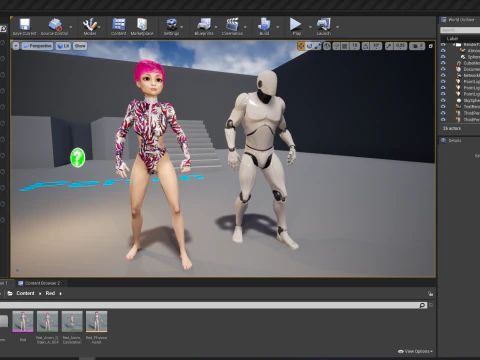
Task: Select the rotate gizmo in viewport toolbar
Action: 309,46
